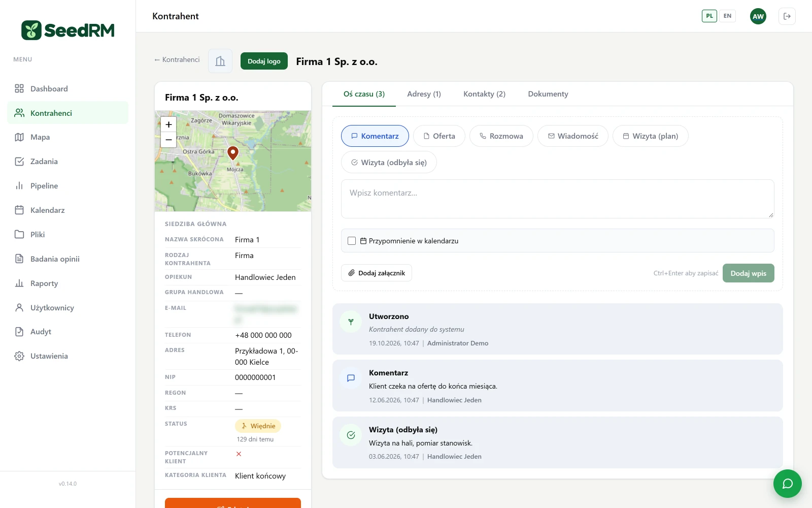The image size is (812, 508).
Task: Open Raporty reports
Action: pyautogui.click(x=67, y=283)
